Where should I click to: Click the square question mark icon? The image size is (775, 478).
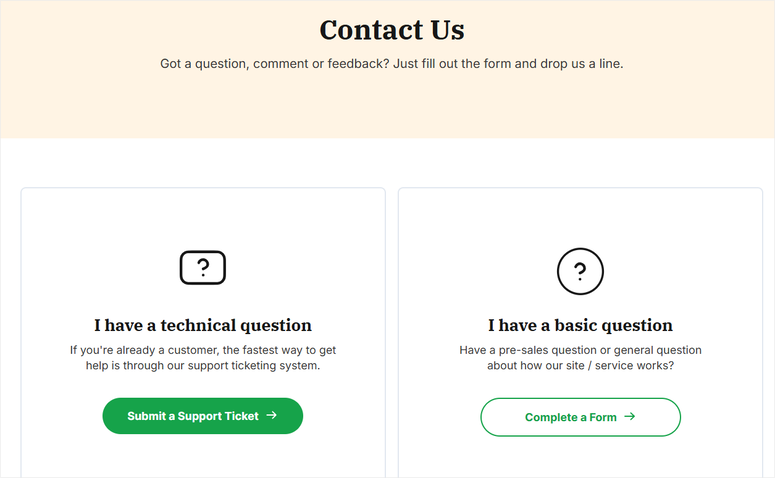[x=202, y=268]
